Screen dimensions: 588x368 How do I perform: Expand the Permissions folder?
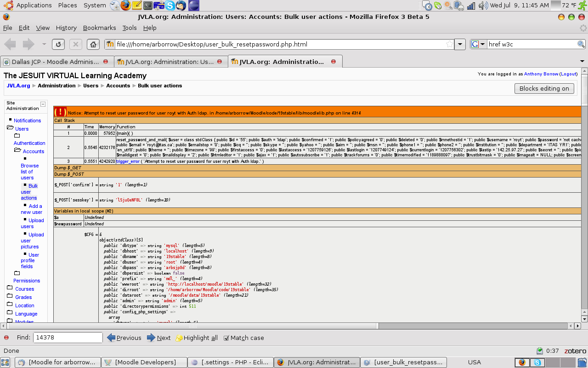click(17, 273)
